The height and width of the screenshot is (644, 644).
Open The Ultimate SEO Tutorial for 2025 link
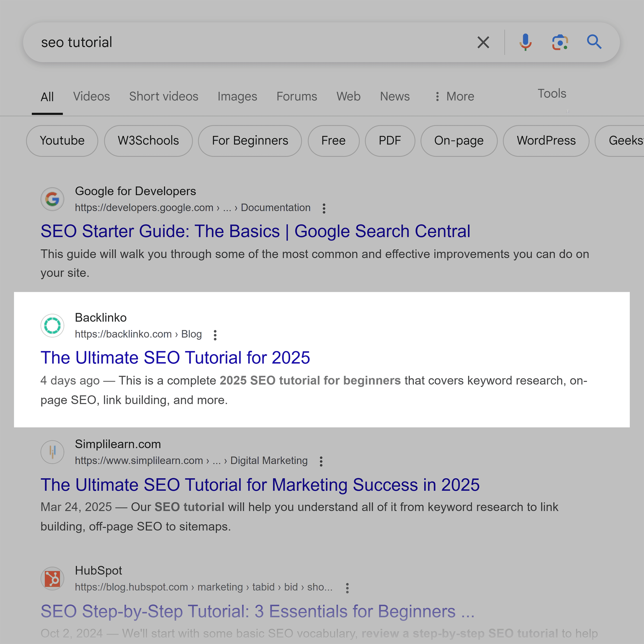click(x=175, y=357)
